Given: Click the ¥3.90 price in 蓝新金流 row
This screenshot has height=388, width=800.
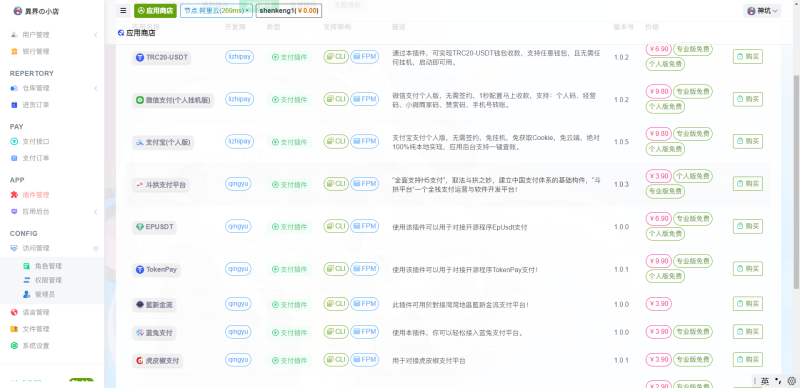Looking at the screenshot, I should point(658,303).
